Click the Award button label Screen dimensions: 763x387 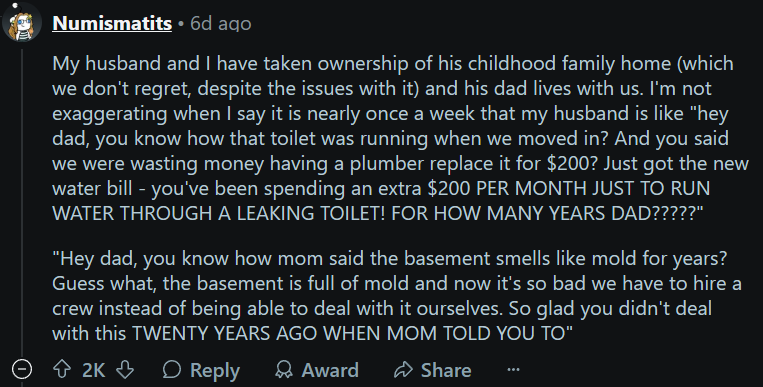pos(330,370)
